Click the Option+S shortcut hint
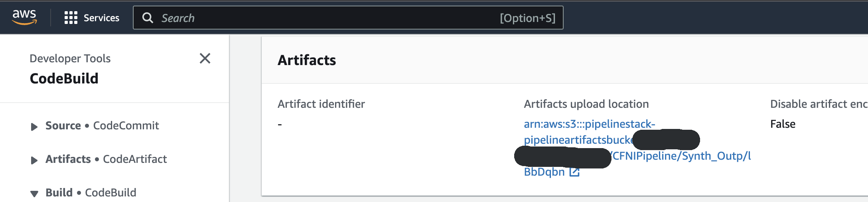The image size is (868, 202). pyautogui.click(x=527, y=18)
